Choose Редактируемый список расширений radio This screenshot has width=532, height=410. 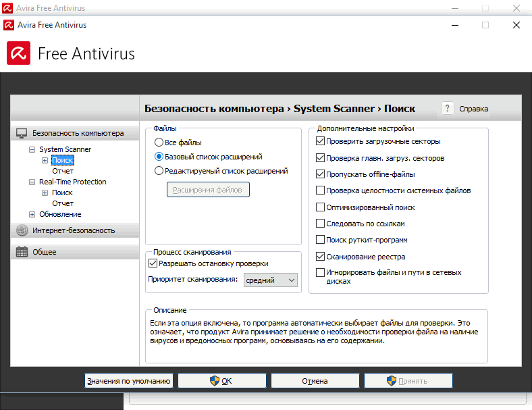(159, 171)
